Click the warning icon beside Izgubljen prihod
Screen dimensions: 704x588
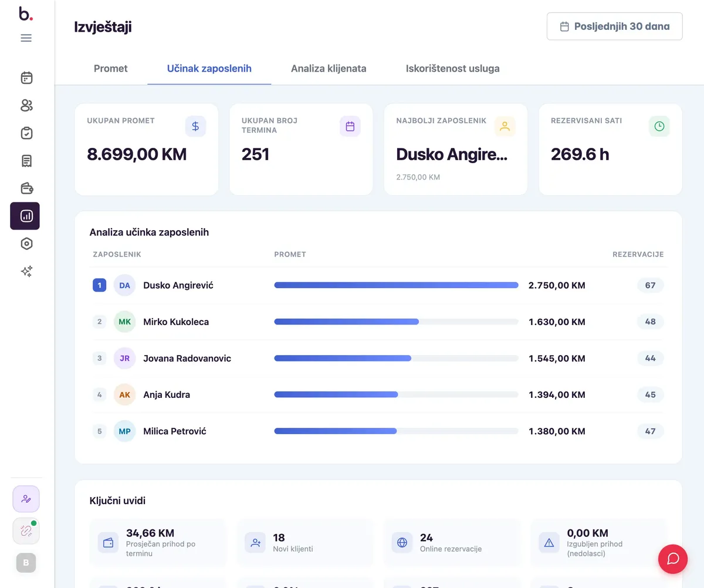tap(549, 543)
